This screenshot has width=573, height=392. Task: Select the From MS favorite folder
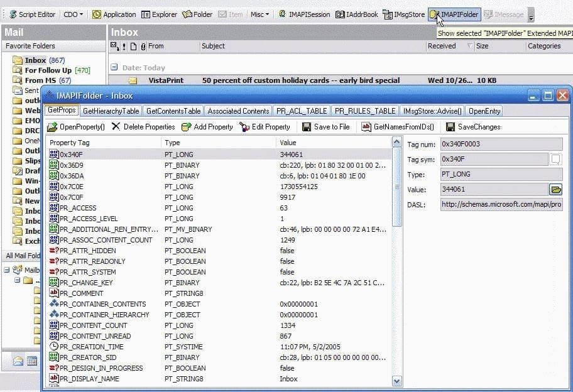point(41,80)
